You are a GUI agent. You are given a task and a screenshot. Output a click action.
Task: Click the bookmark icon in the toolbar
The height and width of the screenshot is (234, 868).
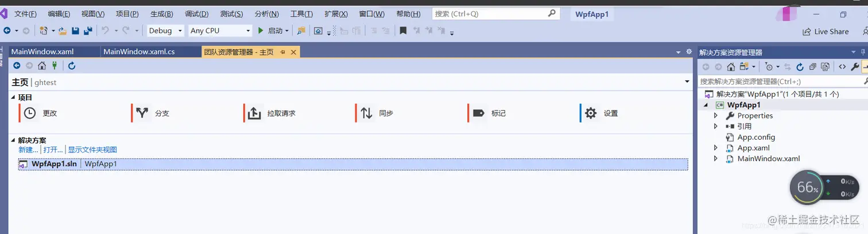click(x=403, y=30)
